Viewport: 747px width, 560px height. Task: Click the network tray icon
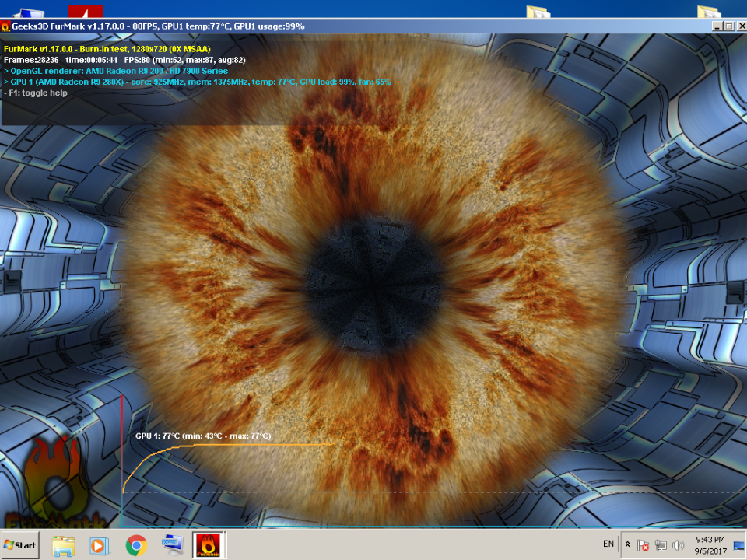(x=661, y=545)
